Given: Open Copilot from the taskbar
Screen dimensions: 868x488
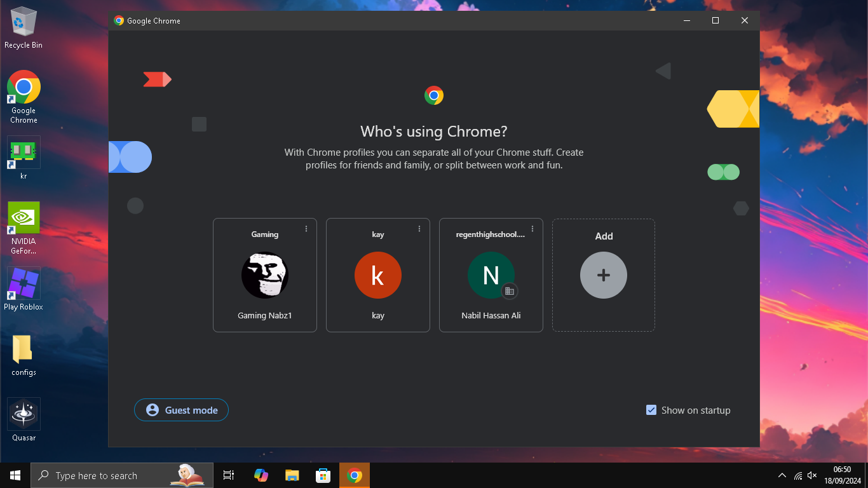Looking at the screenshot, I should pyautogui.click(x=261, y=475).
